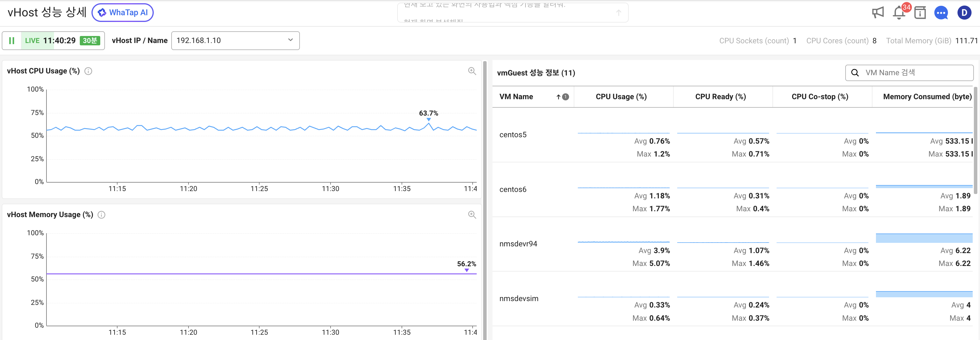Click the nmsdevr94 Memory Consumed sparkline
This screenshot has height=340, width=980.
[924, 238]
